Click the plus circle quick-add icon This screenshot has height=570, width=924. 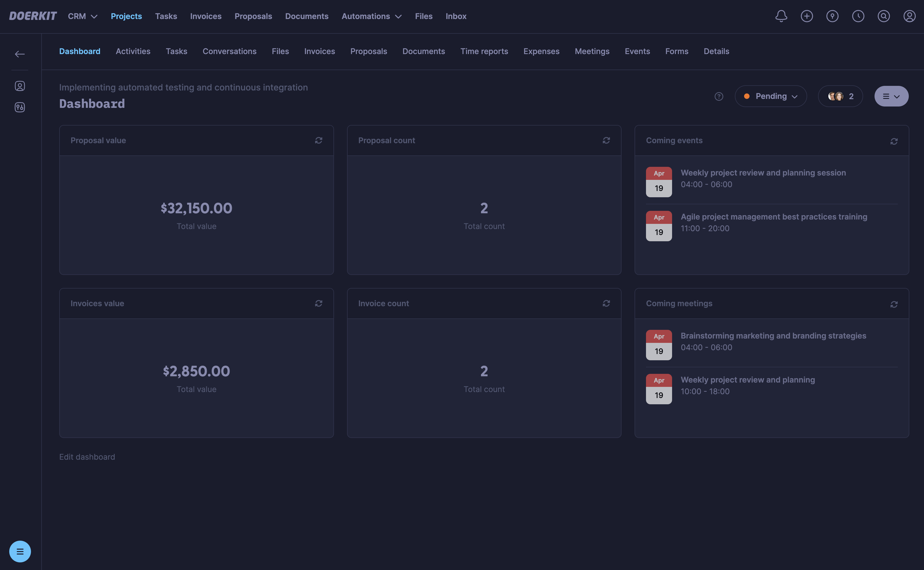coord(807,16)
